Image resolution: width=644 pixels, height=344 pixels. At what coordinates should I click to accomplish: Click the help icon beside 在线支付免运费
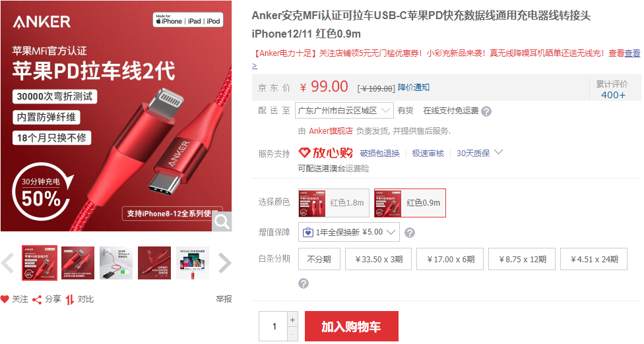point(486,111)
